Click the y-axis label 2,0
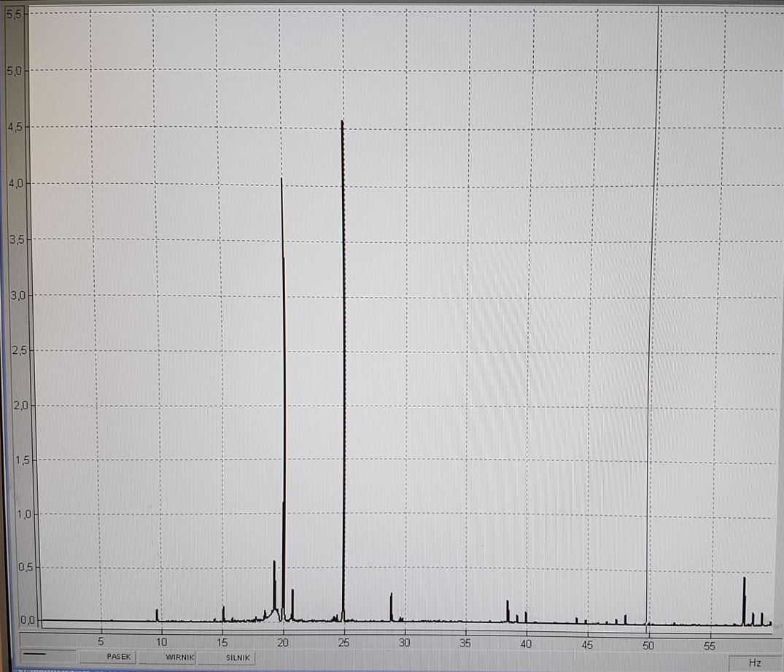This screenshot has height=672, width=784. click(x=20, y=405)
